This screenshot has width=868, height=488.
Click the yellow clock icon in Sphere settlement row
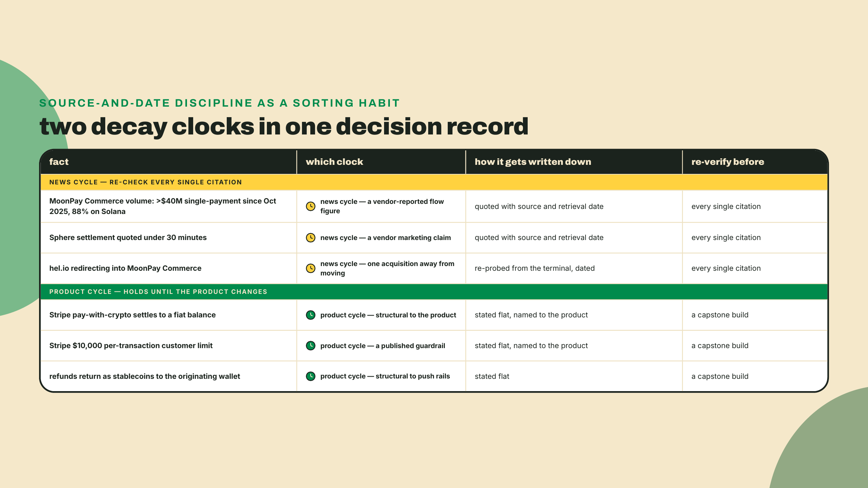(311, 237)
